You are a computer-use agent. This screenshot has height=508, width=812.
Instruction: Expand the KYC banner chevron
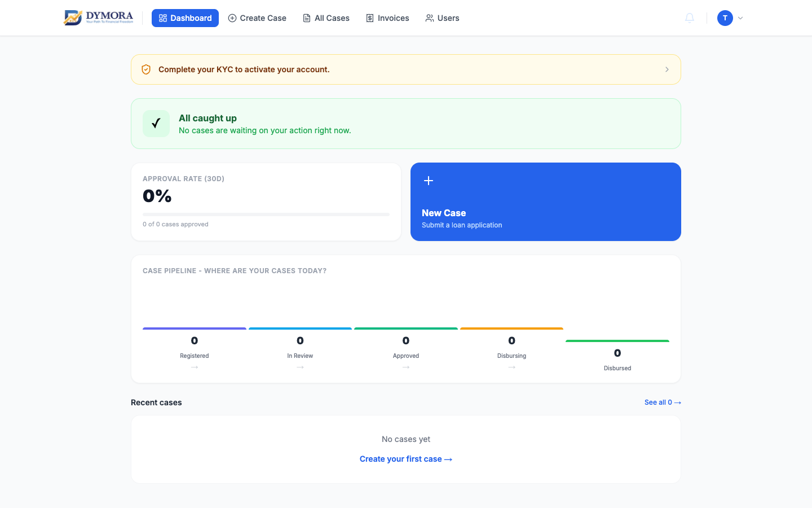pos(667,69)
